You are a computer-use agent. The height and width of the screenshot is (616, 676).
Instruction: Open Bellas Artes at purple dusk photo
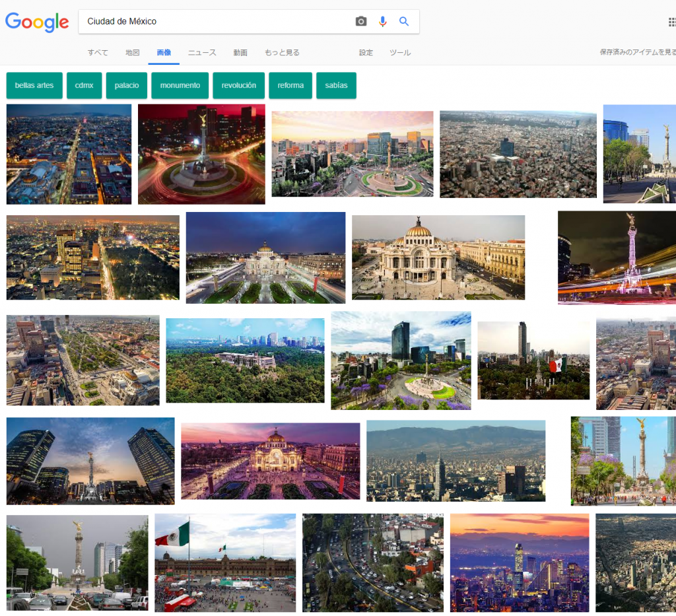click(270, 461)
